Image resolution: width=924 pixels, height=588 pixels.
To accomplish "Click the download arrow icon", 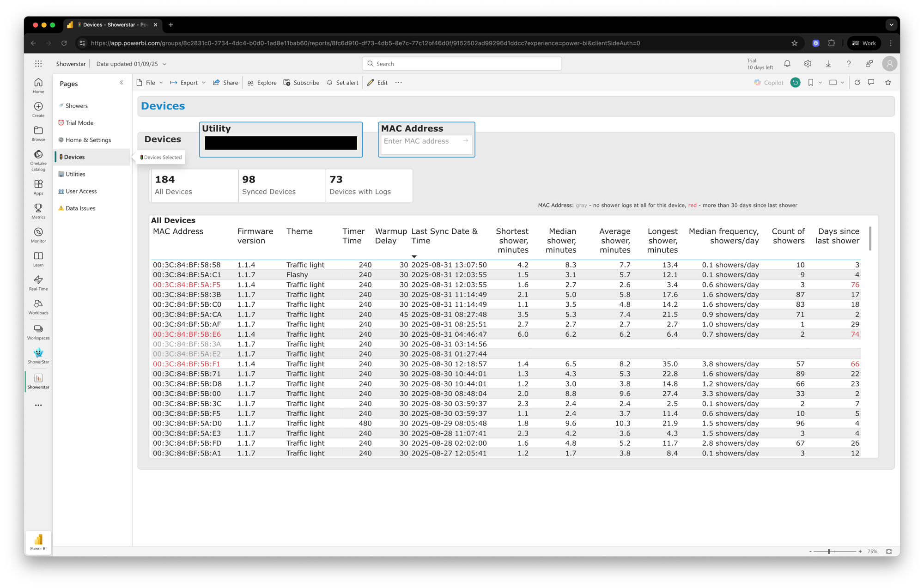I will click(x=828, y=64).
